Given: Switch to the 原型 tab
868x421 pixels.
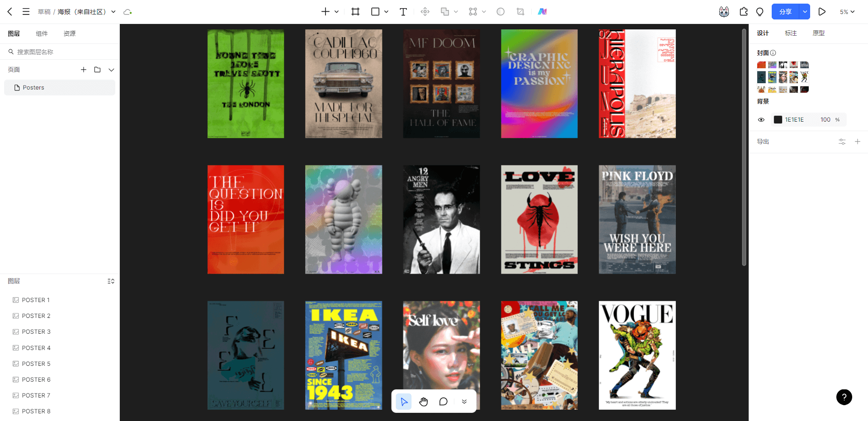Looking at the screenshot, I should 819,33.
